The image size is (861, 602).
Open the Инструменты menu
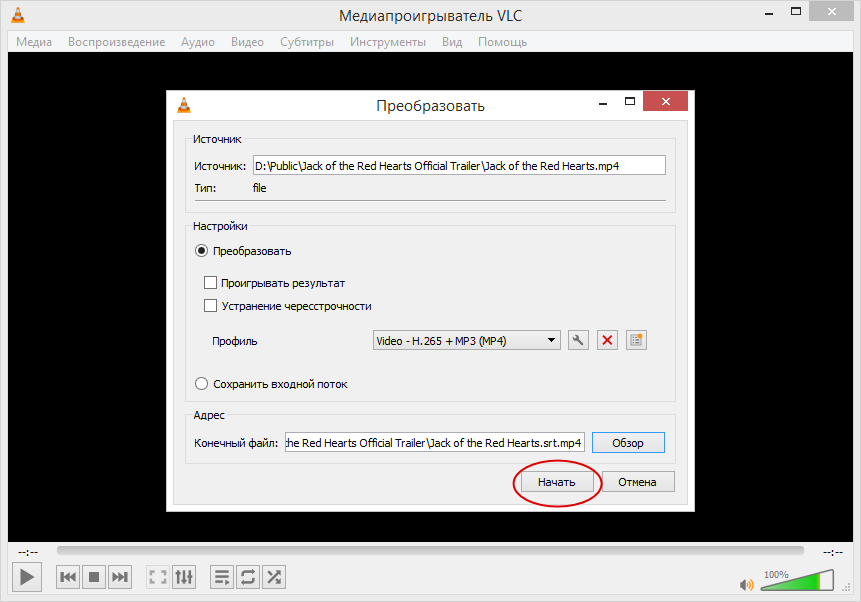tap(388, 42)
